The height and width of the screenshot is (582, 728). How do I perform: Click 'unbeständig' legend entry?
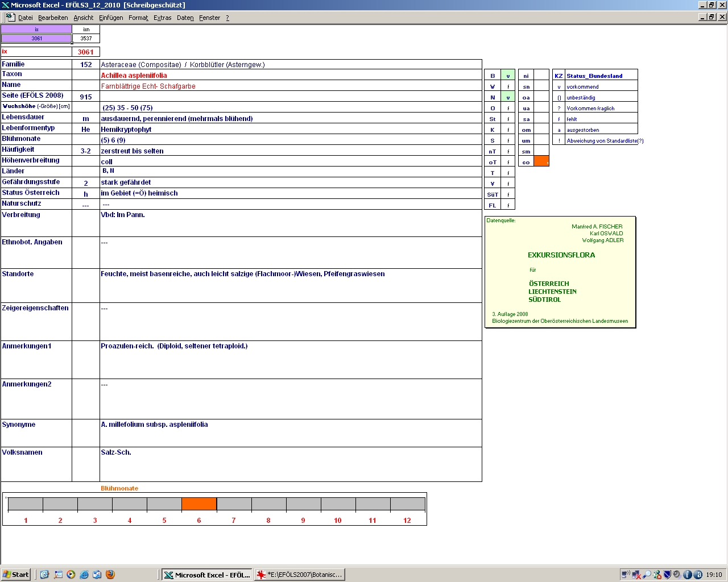pos(581,98)
